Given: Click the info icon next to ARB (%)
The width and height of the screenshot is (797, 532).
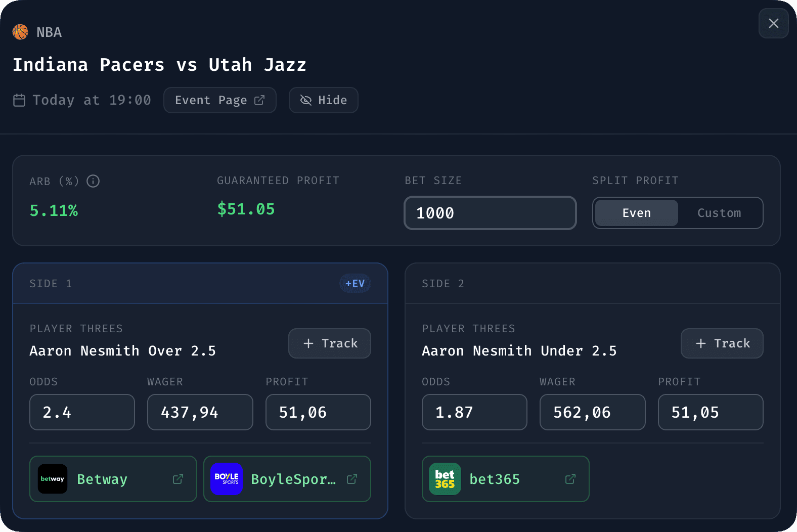Looking at the screenshot, I should 93,181.
